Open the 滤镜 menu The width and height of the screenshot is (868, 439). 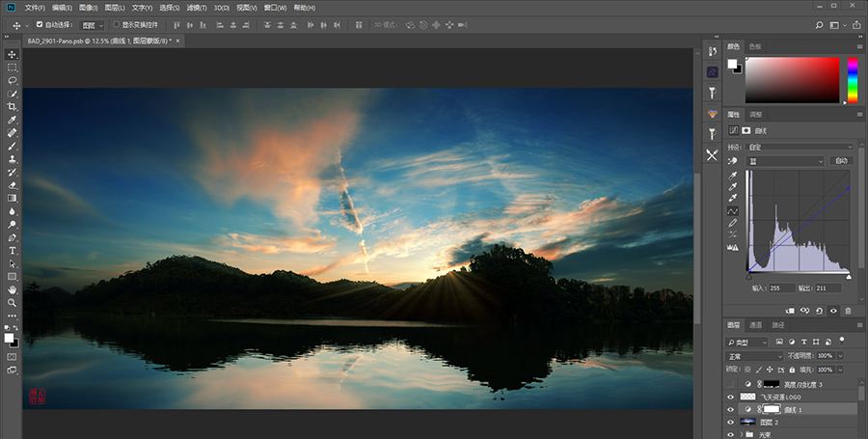pos(197,8)
